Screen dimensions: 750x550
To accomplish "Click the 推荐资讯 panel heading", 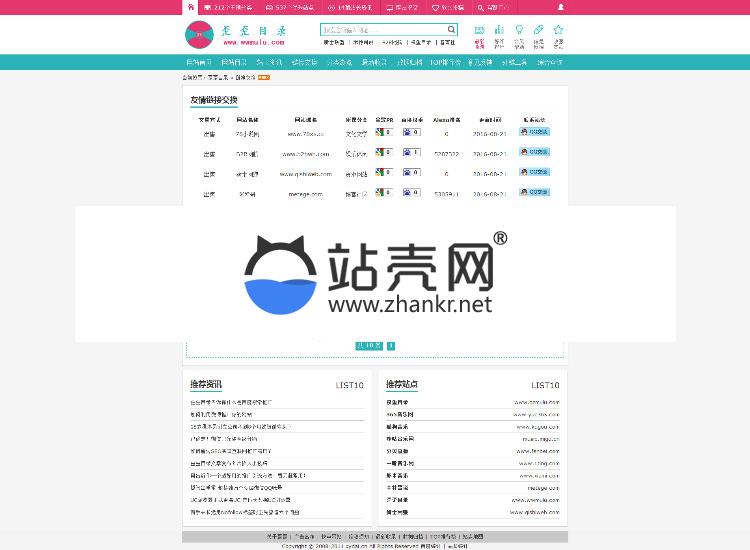I will (x=206, y=384).
